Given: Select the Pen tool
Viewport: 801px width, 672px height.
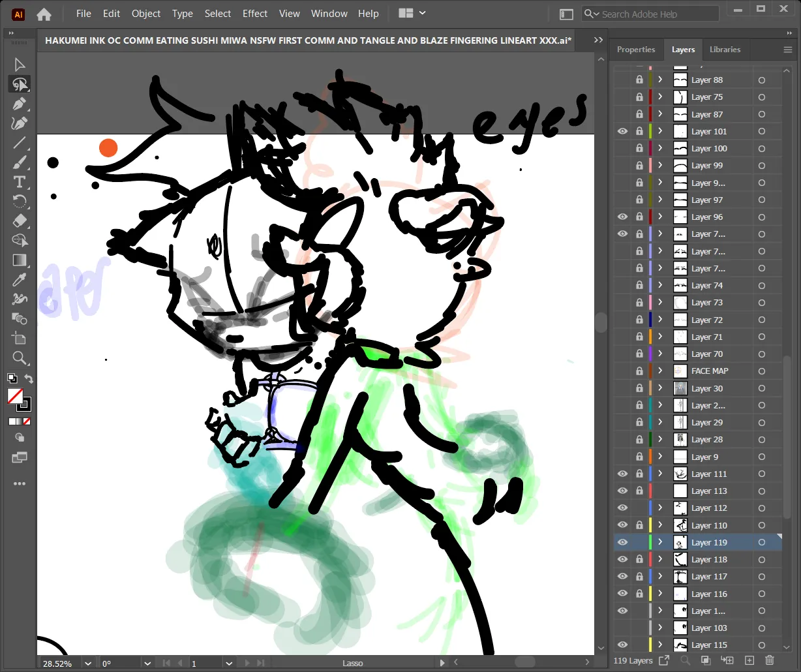Looking at the screenshot, I should point(20,104).
